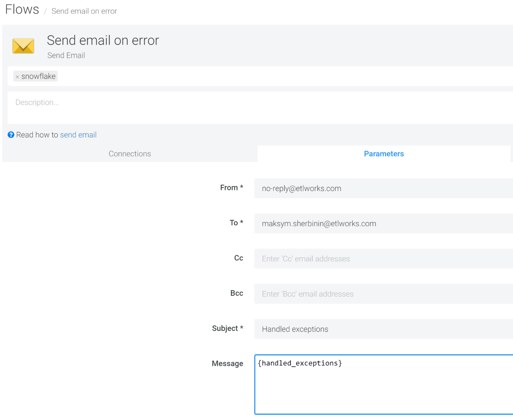Click the Subject * label
Image resolution: width=513 pixels, height=420 pixels.
point(228,328)
